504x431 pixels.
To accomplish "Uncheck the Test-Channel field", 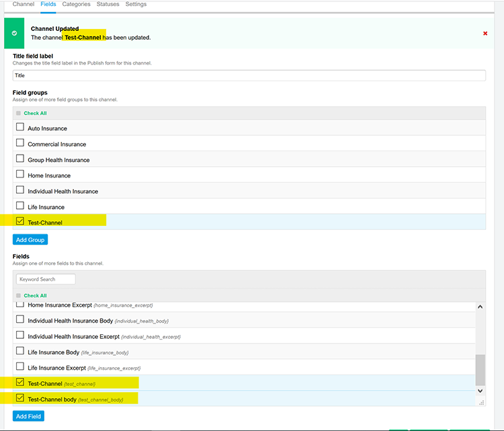I will pos(20,382).
